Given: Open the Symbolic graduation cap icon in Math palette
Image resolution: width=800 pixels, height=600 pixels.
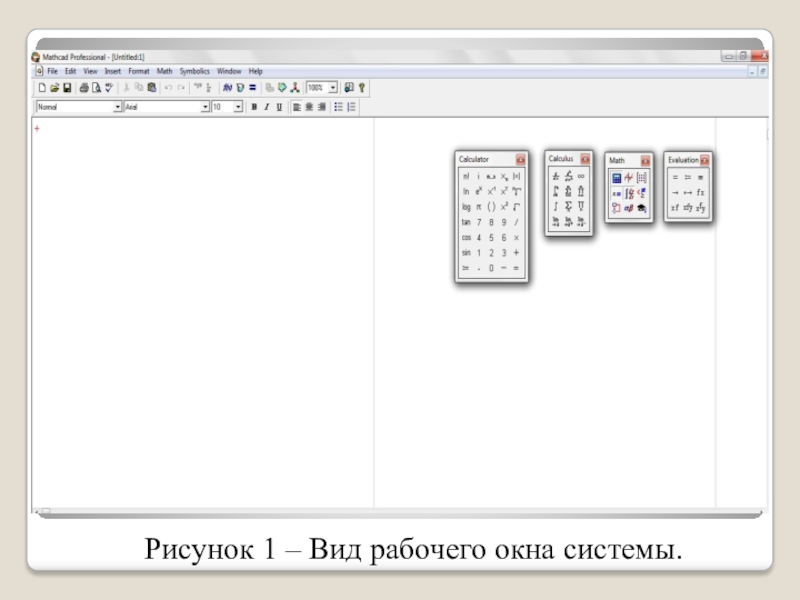Looking at the screenshot, I should click(641, 208).
